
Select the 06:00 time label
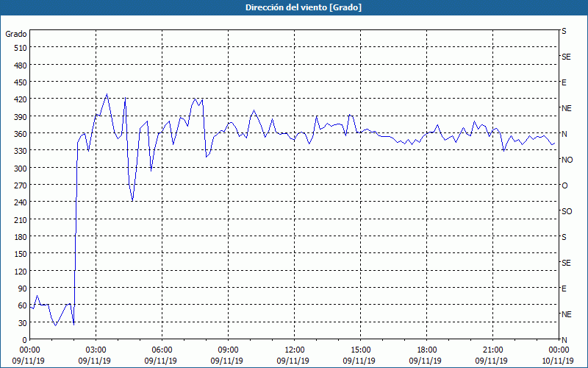pyautogui.click(x=162, y=350)
